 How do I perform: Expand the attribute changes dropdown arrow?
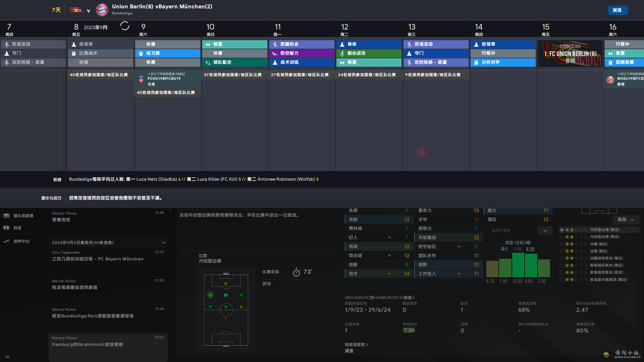(x=545, y=231)
